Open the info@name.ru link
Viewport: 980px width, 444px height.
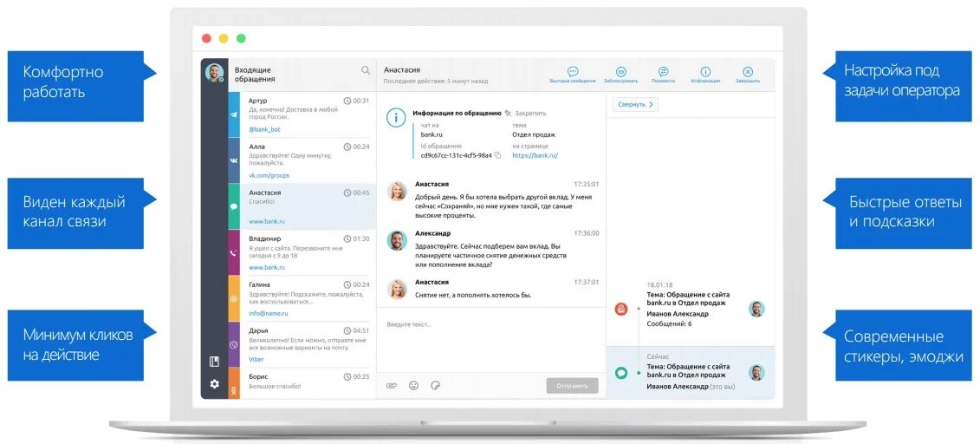[268, 314]
